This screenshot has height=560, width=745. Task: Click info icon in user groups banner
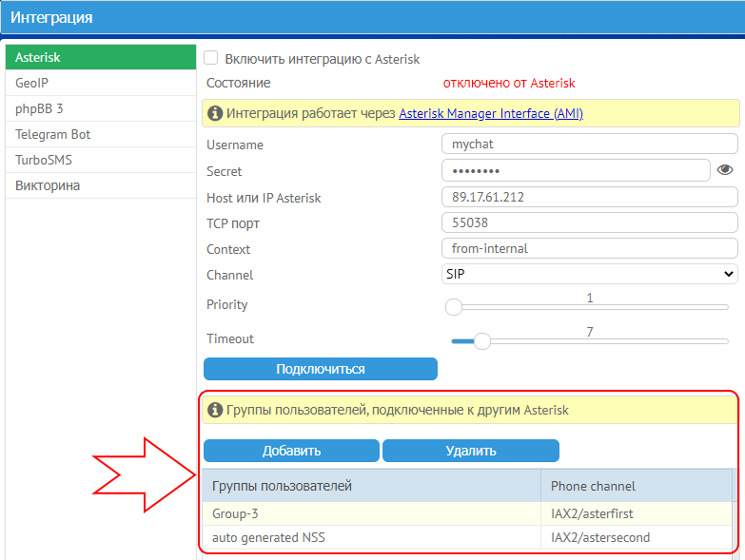click(215, 410)
